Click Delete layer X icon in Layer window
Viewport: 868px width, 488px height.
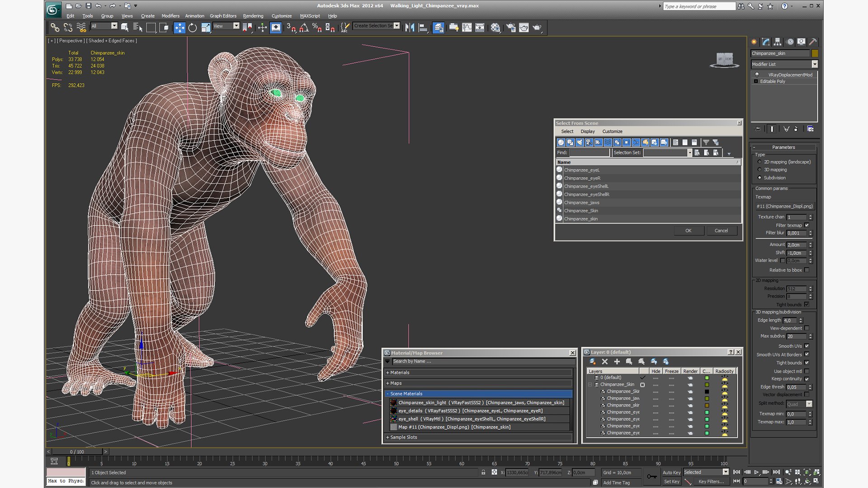coord(605,361)
